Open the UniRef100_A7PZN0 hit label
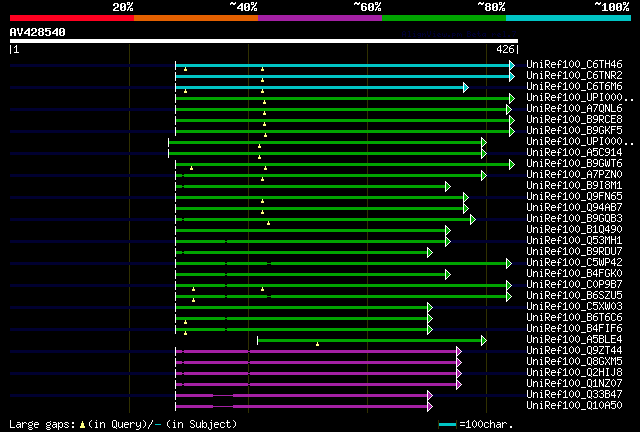Image resolution: width=640 pixels, height=432 pixels. [574, 175]
